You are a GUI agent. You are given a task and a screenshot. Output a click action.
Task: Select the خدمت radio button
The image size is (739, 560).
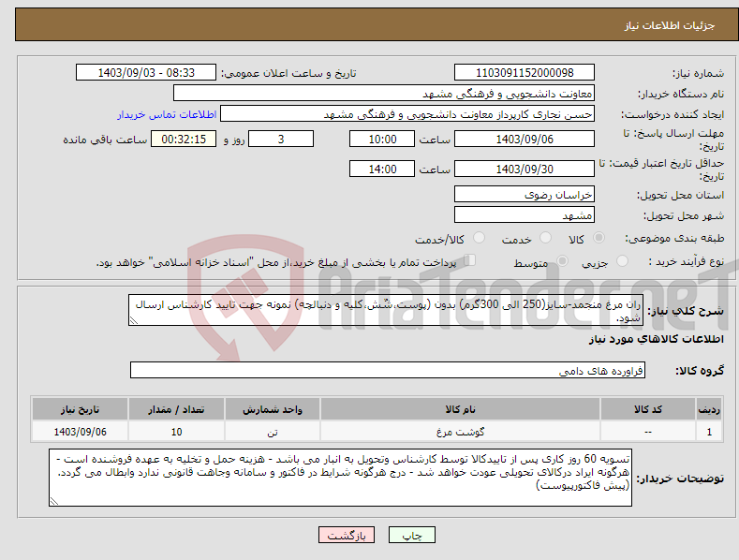(545, 238)
